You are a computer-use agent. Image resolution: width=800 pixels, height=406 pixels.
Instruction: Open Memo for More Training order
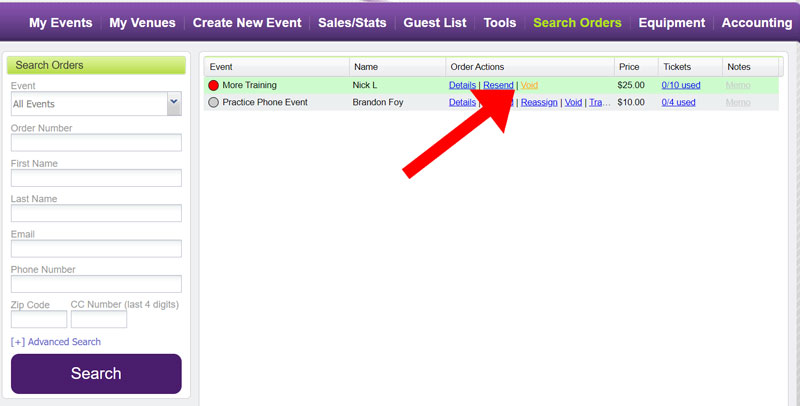click(738, 85)
